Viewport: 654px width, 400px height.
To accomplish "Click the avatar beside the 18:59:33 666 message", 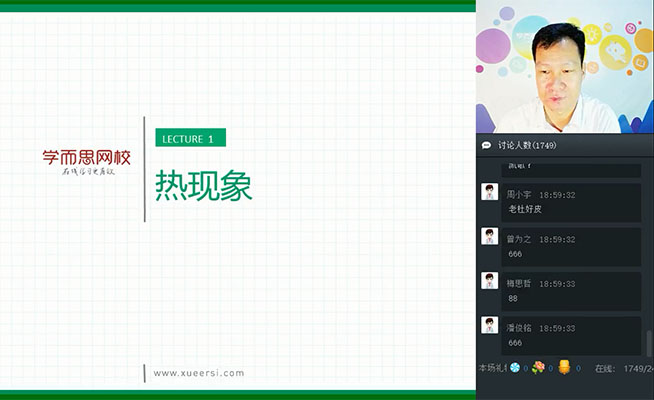I will [x=489, y=325].
